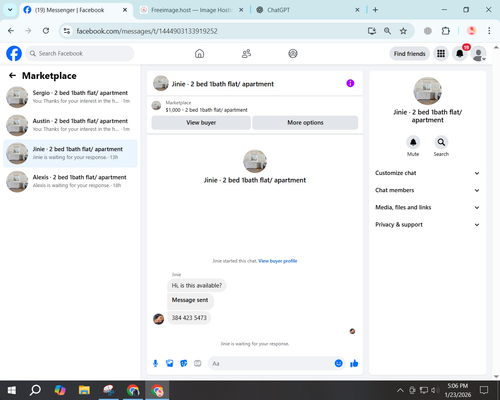Close the Freeimage.host tab
This screenshot has width=500, height=400.
(241, 10)
